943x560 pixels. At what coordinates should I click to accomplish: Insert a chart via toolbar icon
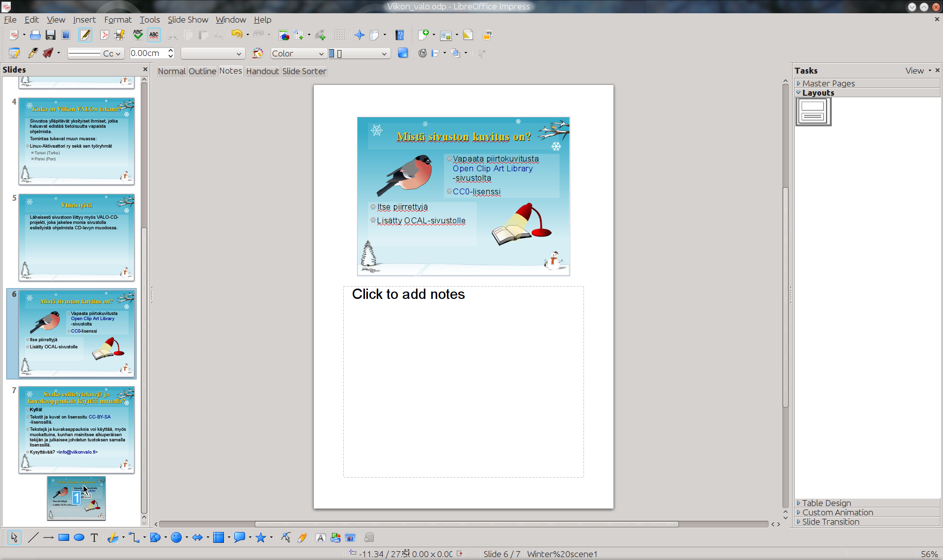coord(283,35)
